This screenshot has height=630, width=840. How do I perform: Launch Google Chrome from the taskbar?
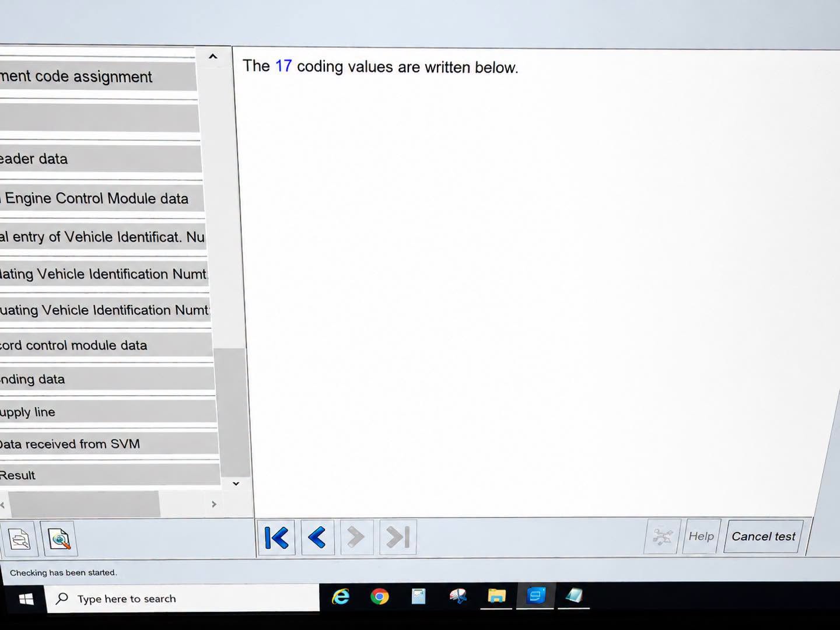[x=379, y=596]
